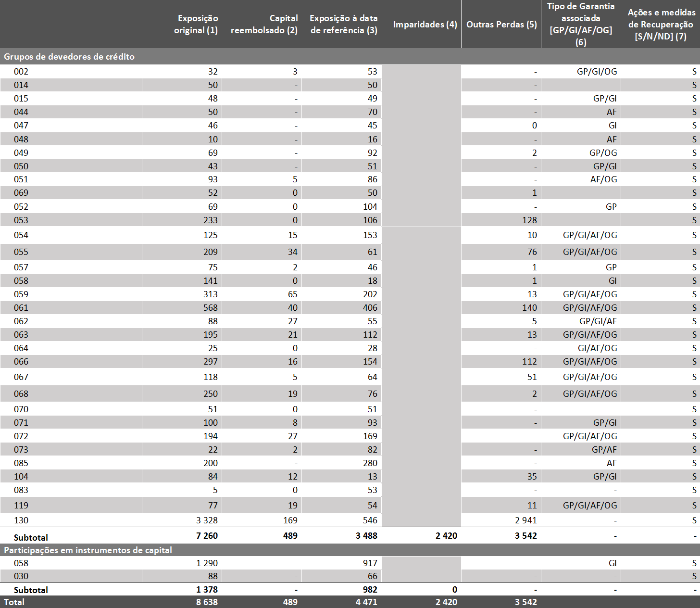Image resolution: width=700 pixels, height=608 pixels.
Task: Select the 'Ações e medidas de Recuperação' header
Action: click(661, 24)
